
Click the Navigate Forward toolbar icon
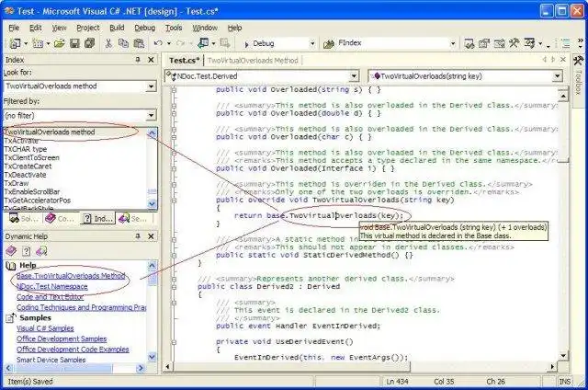[225, 43]
